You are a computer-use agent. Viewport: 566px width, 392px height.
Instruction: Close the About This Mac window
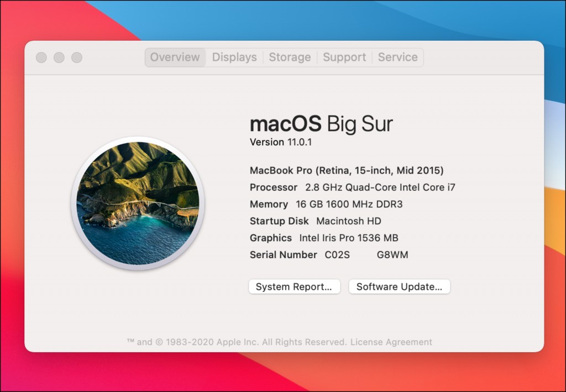(x=41, y=58)
